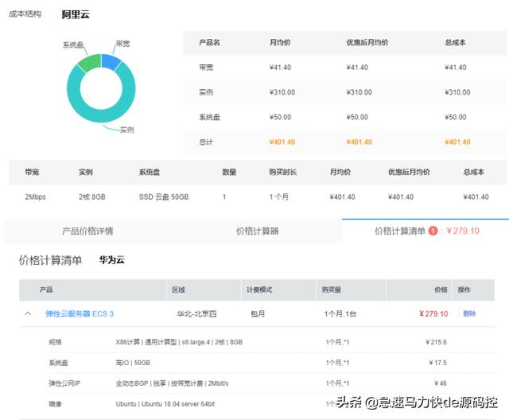Click the 带宽 label above the donut chart
This screenshot has width=509, height=420.
point(122,44)
